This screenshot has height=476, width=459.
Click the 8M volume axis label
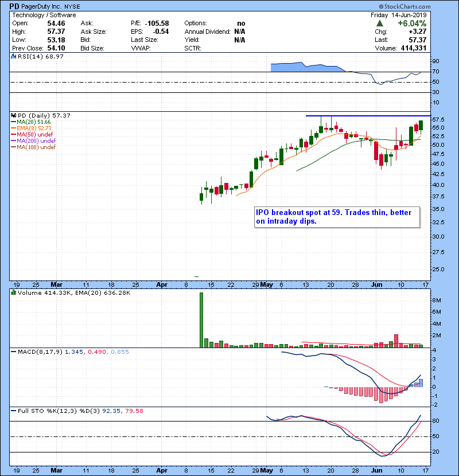(437, 301)
